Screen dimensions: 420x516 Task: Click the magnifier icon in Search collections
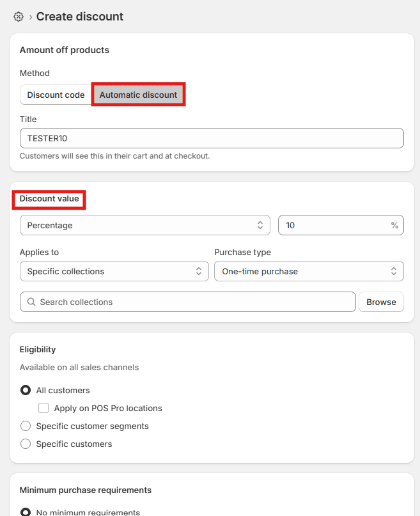pos(31,302)
